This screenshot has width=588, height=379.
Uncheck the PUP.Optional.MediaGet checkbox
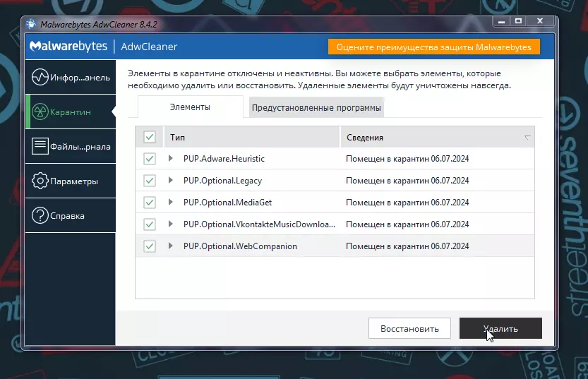(150, 203)
